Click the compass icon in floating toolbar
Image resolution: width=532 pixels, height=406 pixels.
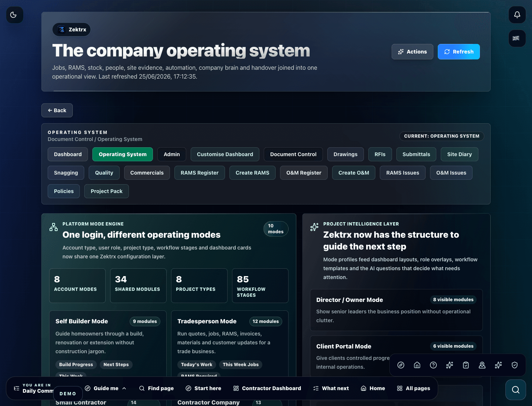pos(401,365)
